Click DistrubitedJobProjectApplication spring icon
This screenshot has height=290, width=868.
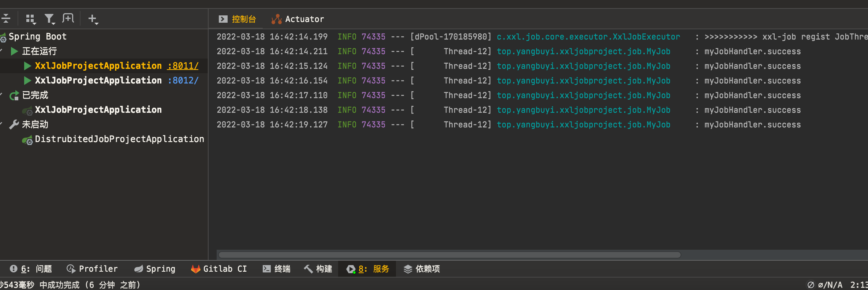27,140
